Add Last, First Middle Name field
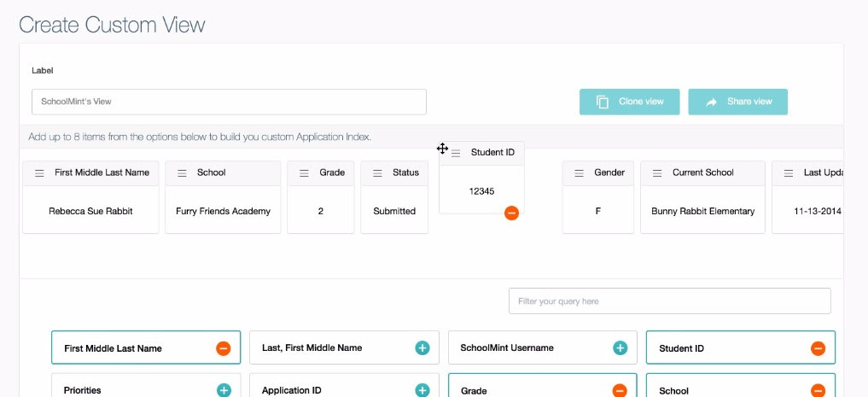868x397 pixels. pos(422,347)
